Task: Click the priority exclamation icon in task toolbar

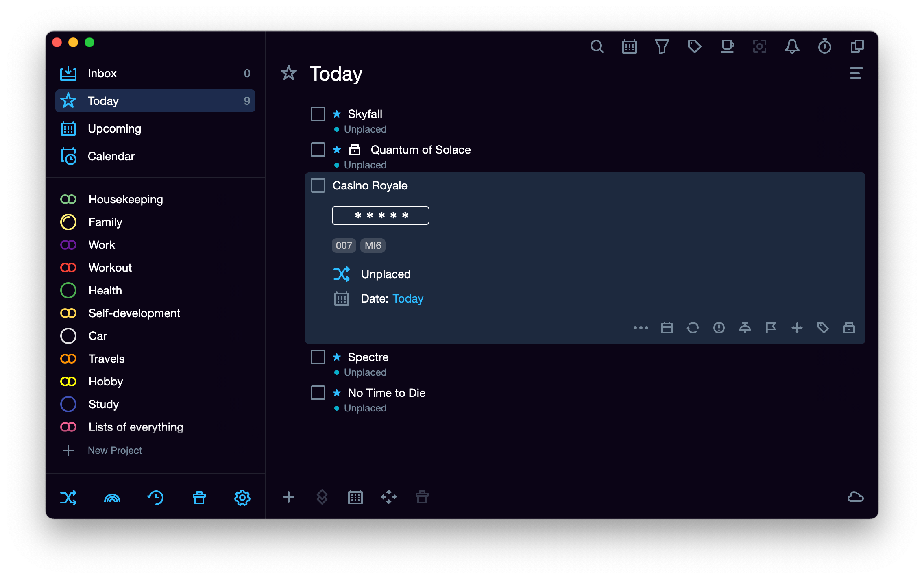Action: (x=719, y=328)
